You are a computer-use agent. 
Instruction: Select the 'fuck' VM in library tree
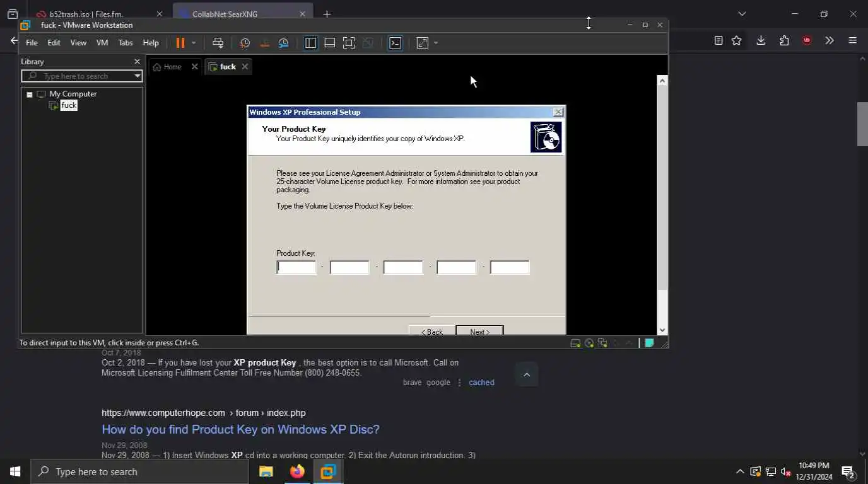point(69,105)
